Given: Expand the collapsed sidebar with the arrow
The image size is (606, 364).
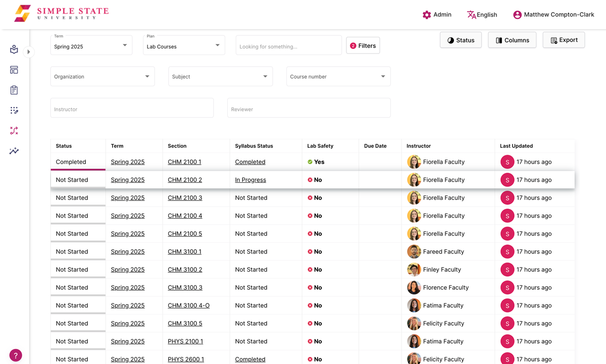Looking at the screenshot, I should coord(29,51).
